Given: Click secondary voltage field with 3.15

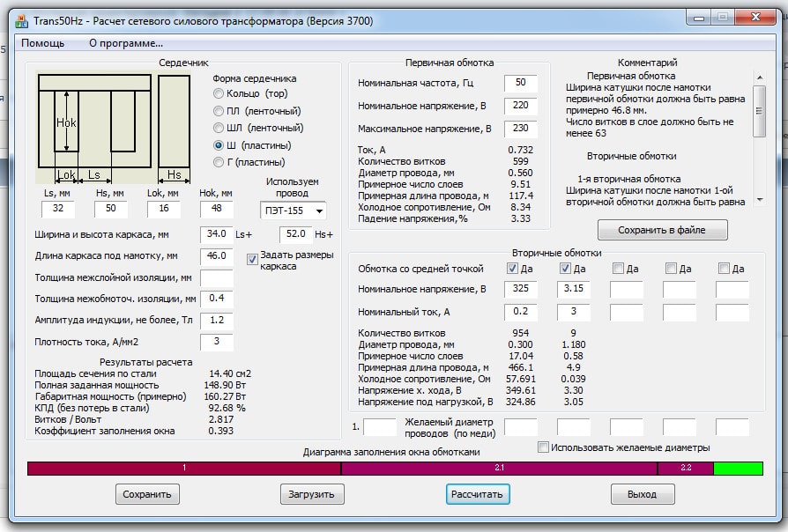Looking at the screenshot, I should 574,289.
